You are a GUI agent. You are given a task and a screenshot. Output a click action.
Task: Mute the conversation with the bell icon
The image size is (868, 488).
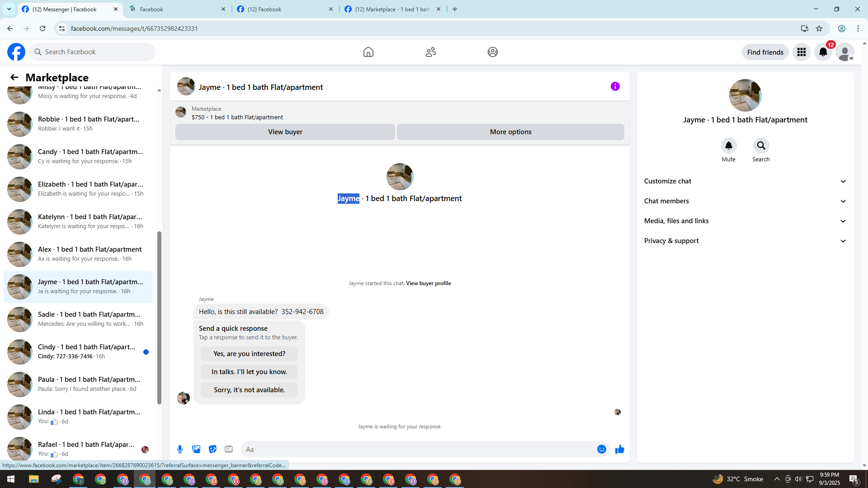point(728,145)
